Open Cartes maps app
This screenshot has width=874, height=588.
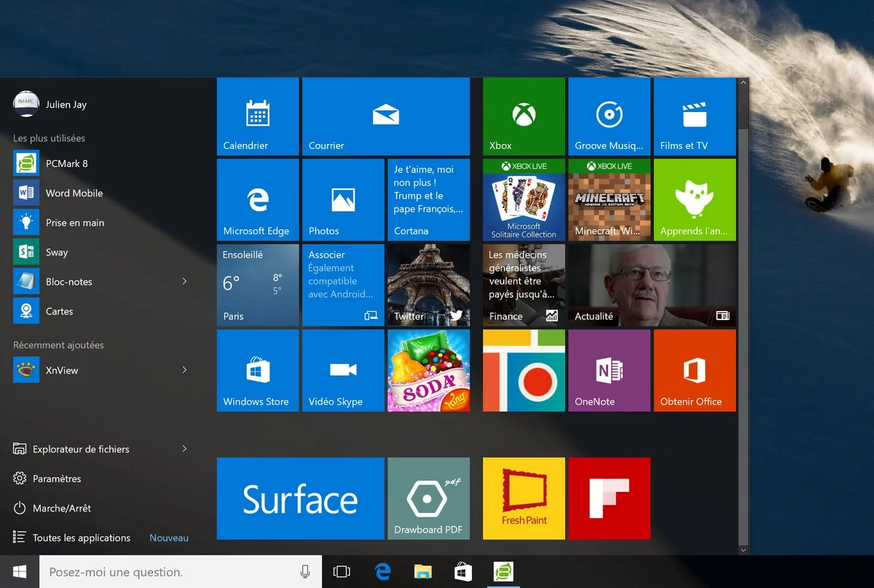pos(102,311)
